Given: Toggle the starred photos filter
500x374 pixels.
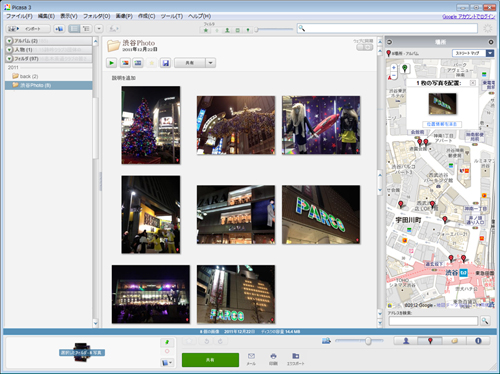Looking at the screenshot, I should click(206, 30).
